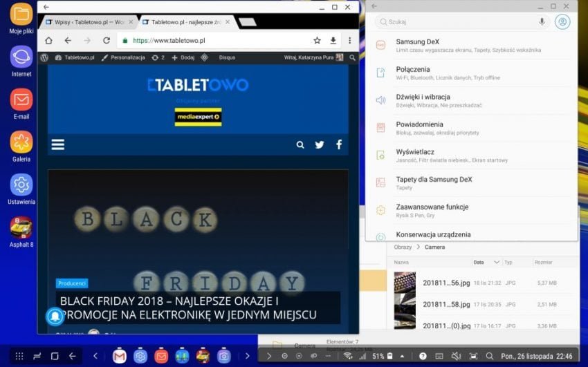Open Personalizacja in the admin bar

click(x=123, y=57)
